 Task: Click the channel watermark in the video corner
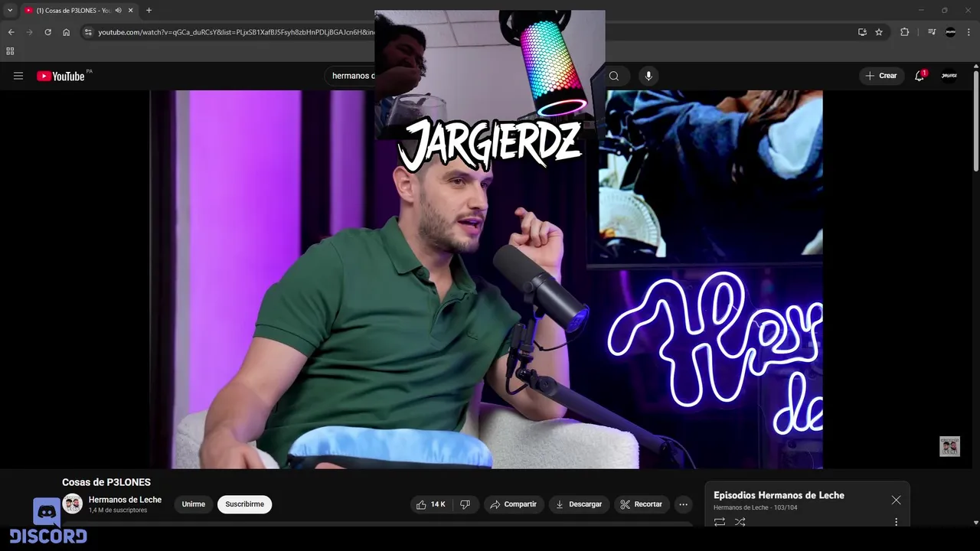[x=949, y=446]
